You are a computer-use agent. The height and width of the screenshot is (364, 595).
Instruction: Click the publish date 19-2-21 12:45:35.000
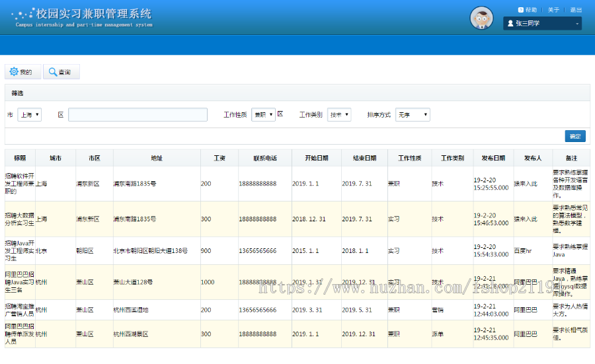[491, 334]
